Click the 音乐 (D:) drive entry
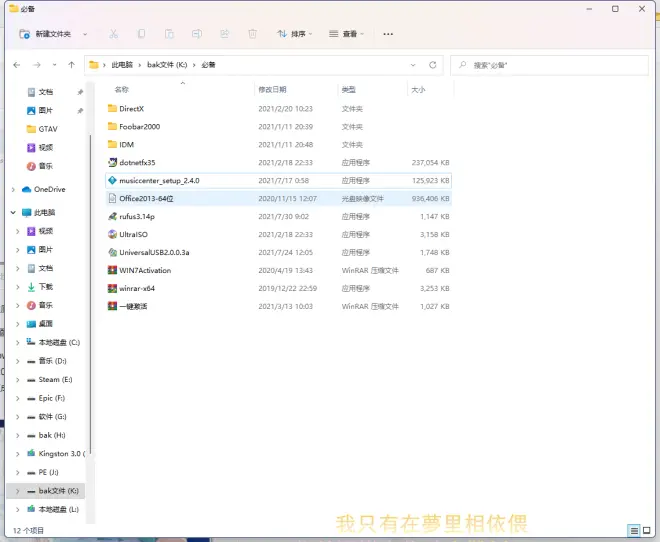 tap(47, 361)
